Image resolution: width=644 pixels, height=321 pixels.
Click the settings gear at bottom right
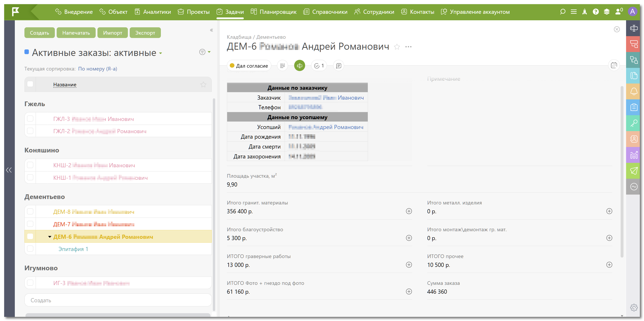(x=634, y=307)
